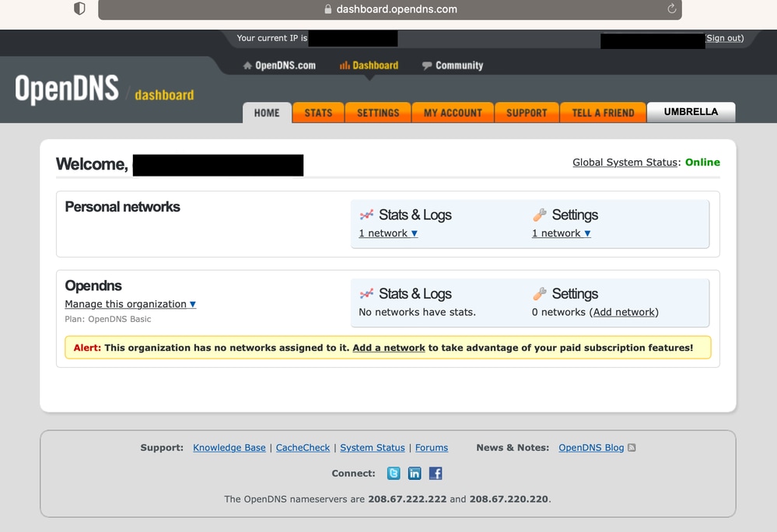Expand Manage this organization dropdown

tap(131, 304)
